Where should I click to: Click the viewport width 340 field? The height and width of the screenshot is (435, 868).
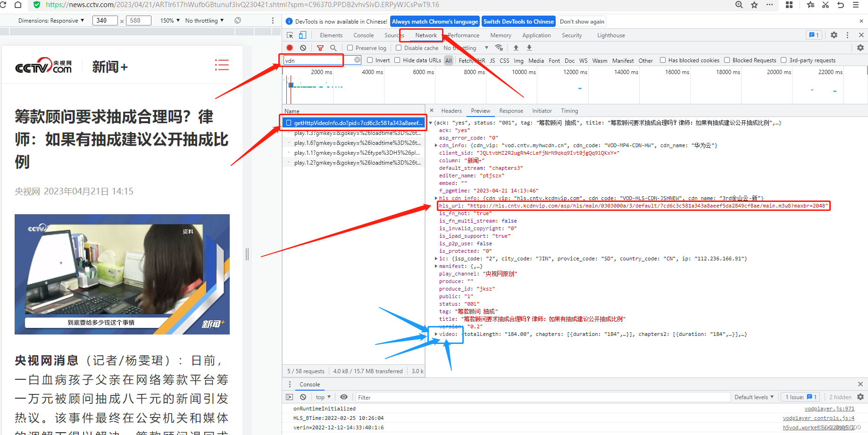105,20
